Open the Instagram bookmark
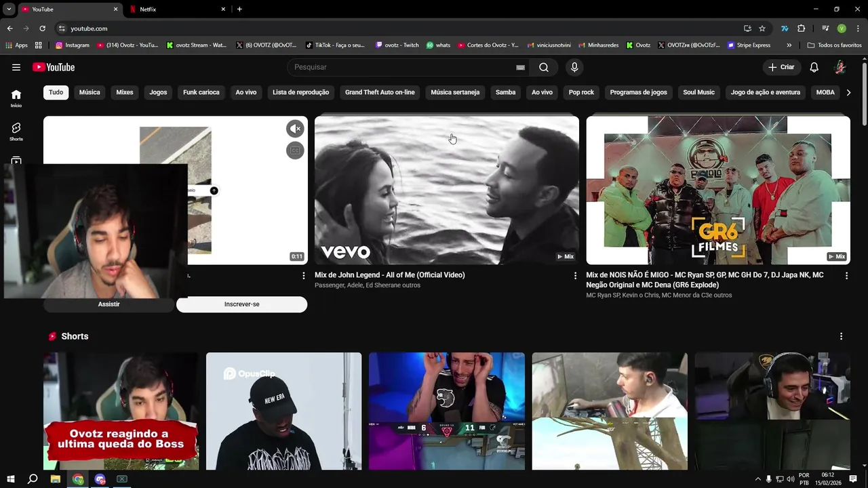Image resolution: width=868 pixels, height=488 pixels. point(73,45)
